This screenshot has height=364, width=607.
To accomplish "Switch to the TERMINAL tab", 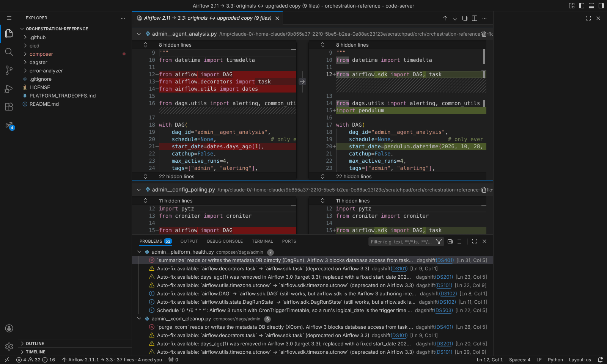I will click(x=262, y=241).
